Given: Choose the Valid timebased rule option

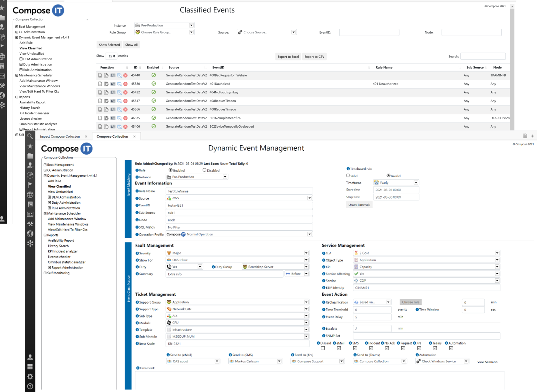Looking at the screenshot, I should 348,176.
